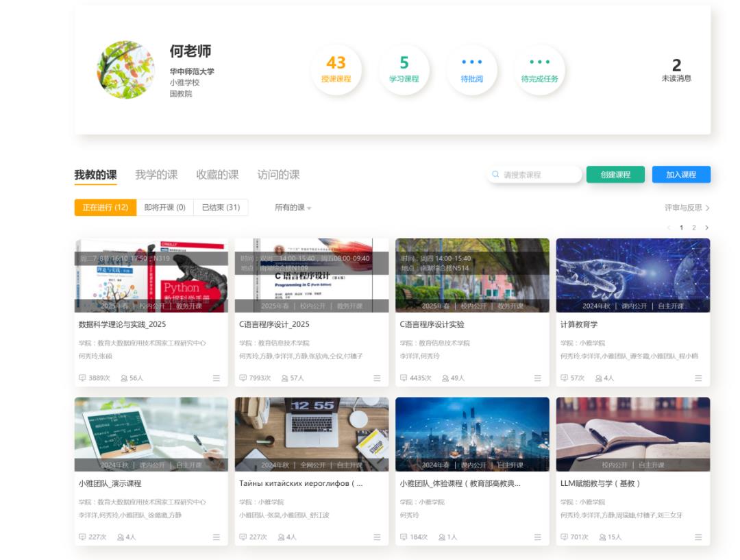Open the 授课课程 counter showing 43

[x=336, y=69]
